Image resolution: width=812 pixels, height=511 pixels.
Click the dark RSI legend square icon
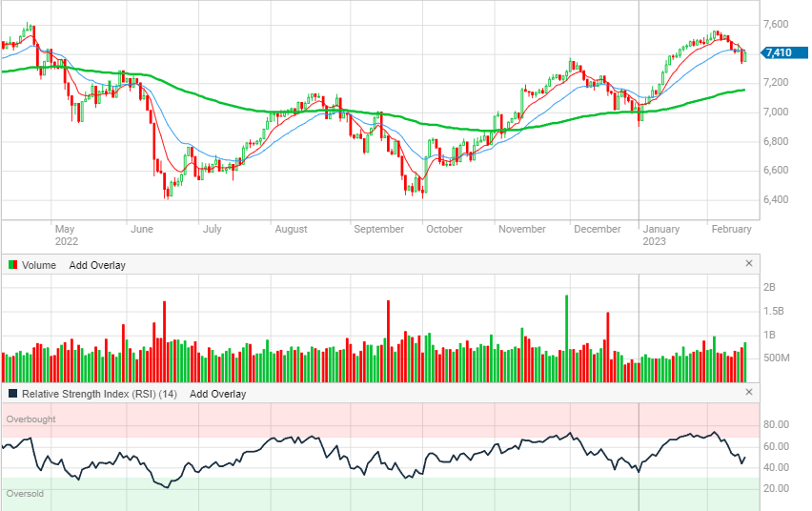12,394
